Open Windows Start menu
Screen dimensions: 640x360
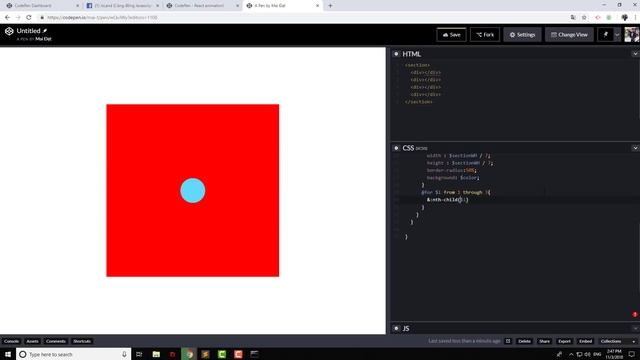pyautogui.click(x=8, y=354)
